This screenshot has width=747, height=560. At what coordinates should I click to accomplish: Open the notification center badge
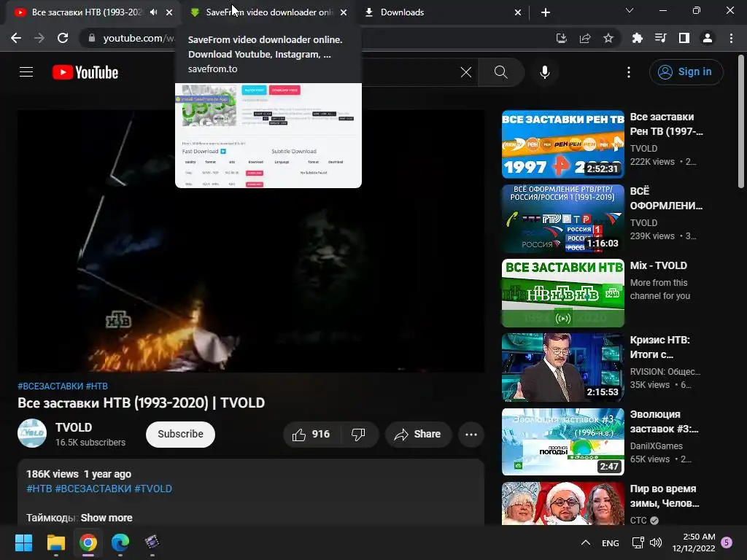pyautogui.click(x=727, y=542)
